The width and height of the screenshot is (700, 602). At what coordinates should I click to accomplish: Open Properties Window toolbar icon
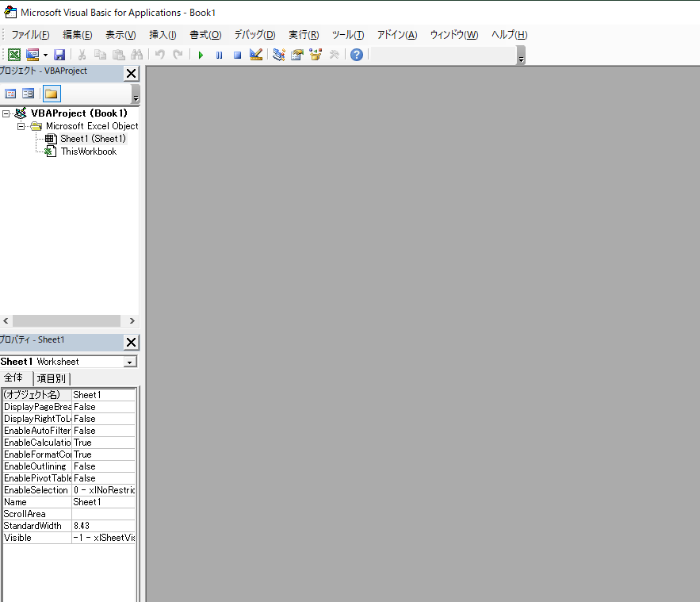click(297, 55)
